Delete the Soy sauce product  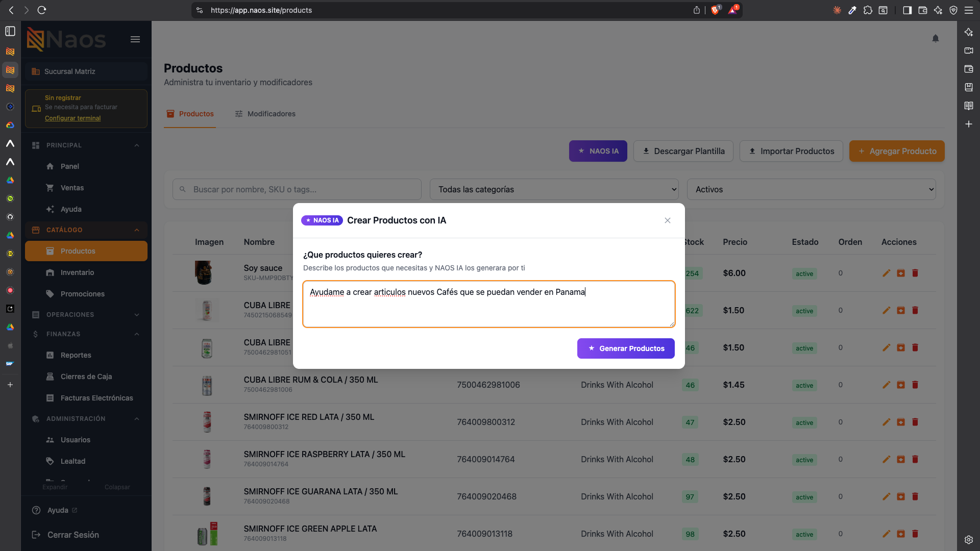[x=915, y=273]
